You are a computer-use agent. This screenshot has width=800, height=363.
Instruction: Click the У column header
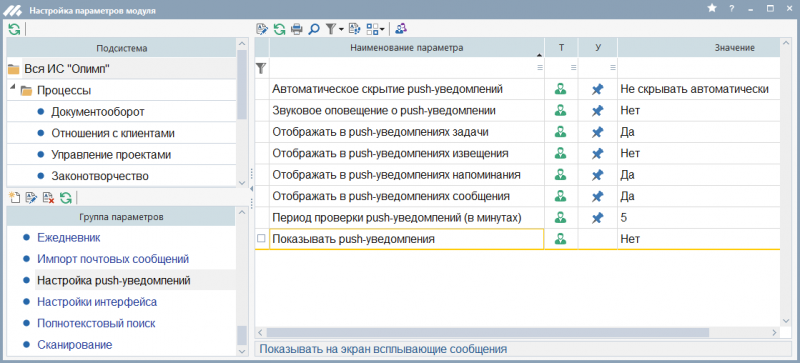(x=598, y=48)
